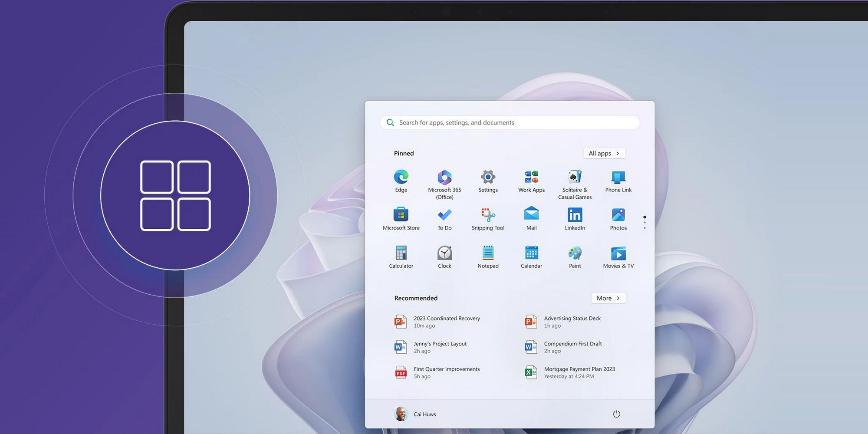Open the Settings app
The height and width of the screenshot is (434, 868).
pos(488,181)
